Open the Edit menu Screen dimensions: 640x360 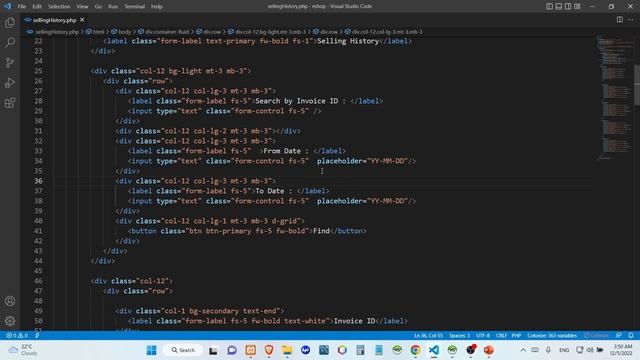37,7
